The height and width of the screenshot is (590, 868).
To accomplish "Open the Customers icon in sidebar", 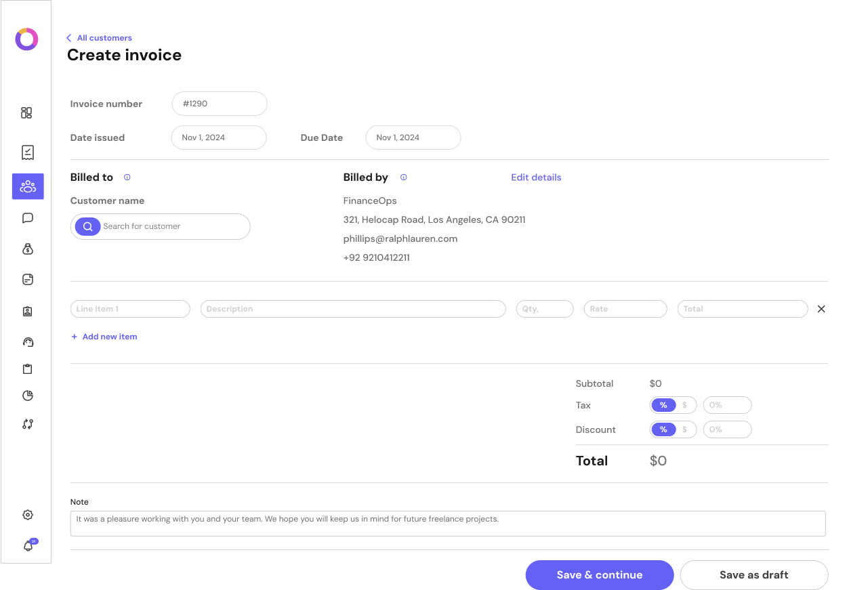I will click(x=27, y=186).
